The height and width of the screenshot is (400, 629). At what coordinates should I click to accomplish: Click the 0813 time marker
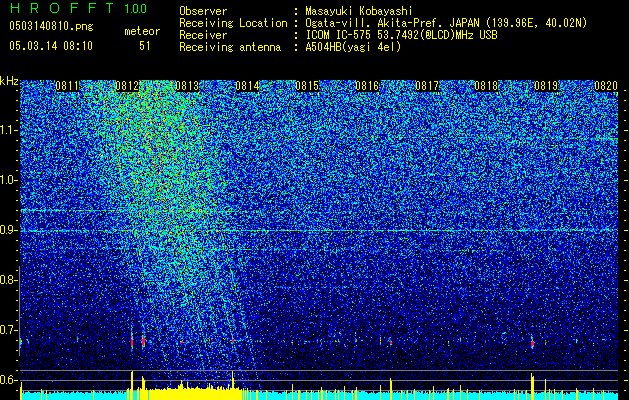[187, 86]
